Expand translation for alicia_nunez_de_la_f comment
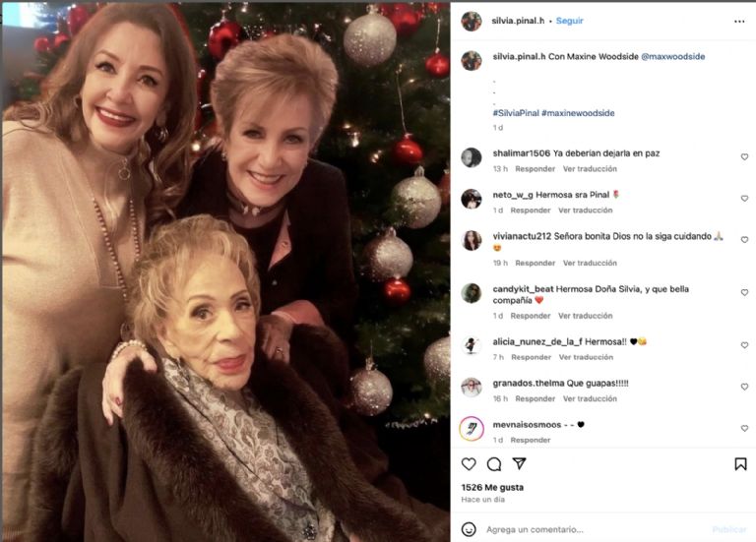Image resolution: width=756 pixels, height=542 pixels. (586, 357)
